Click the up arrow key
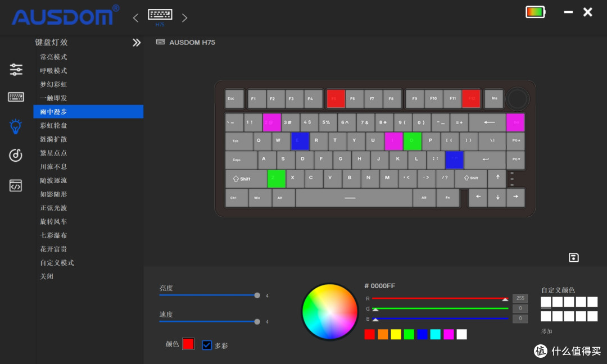 [x=498, y=178]
